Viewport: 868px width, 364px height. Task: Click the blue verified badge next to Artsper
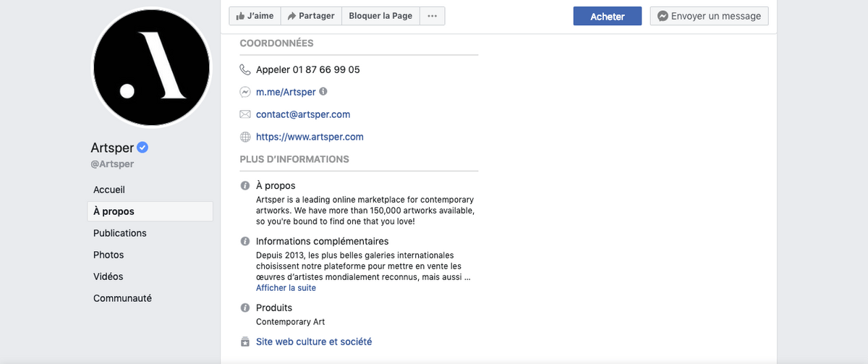(143, 148)
